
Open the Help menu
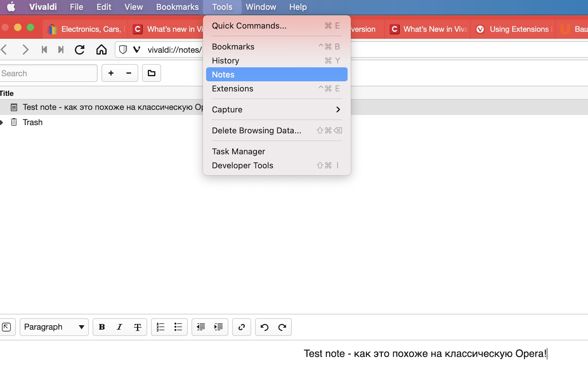pyautogui.click(x=298, y=7)
